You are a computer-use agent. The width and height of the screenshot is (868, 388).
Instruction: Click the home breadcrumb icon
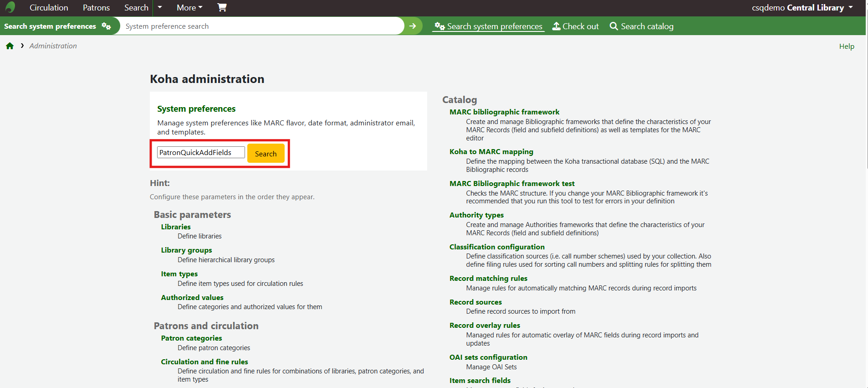click(x=10, y=46)
